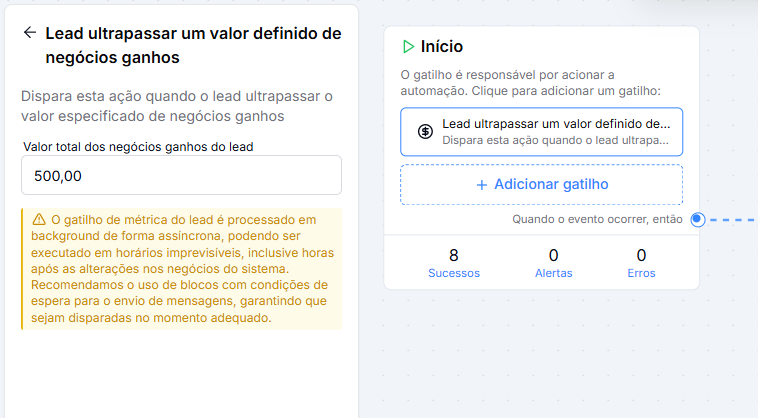Select the Alertas counter
Screen dimensions: 758x418
pyautogui.click(x=554, y=262)
